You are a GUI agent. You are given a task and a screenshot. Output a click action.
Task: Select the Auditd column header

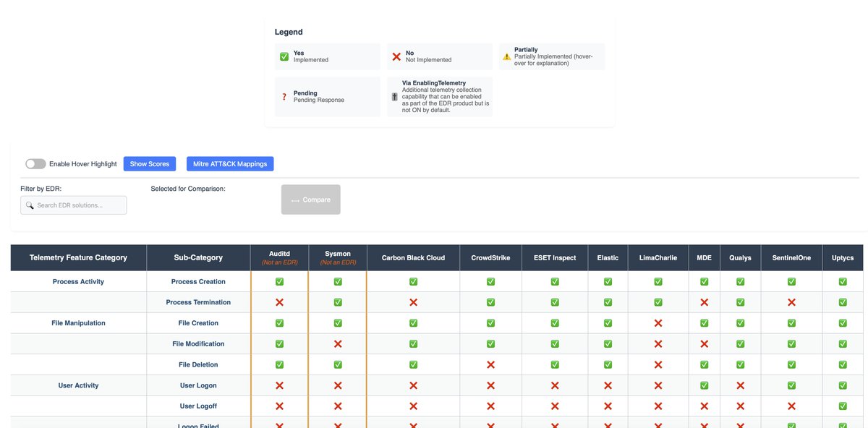pos(279,257)
